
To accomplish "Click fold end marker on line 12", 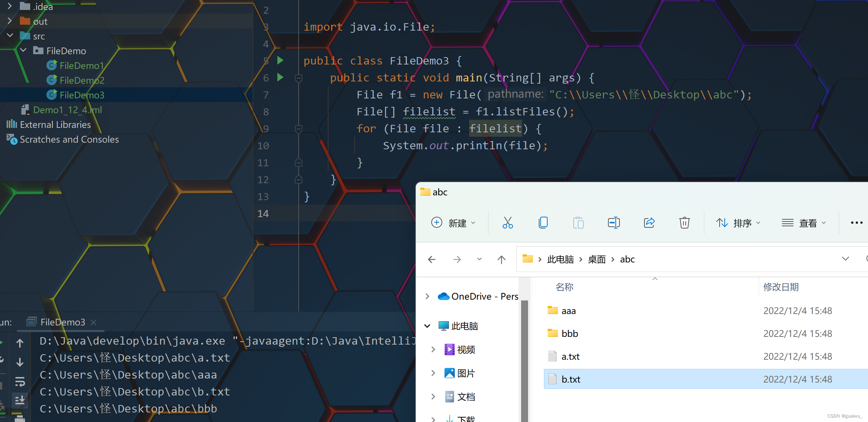I will coord(299,179).
